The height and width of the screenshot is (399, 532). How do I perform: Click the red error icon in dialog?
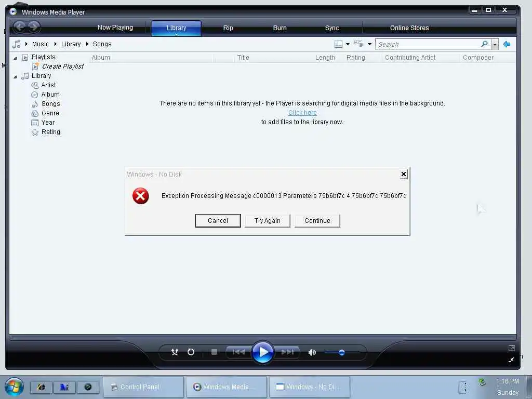[x=140, y=196]
